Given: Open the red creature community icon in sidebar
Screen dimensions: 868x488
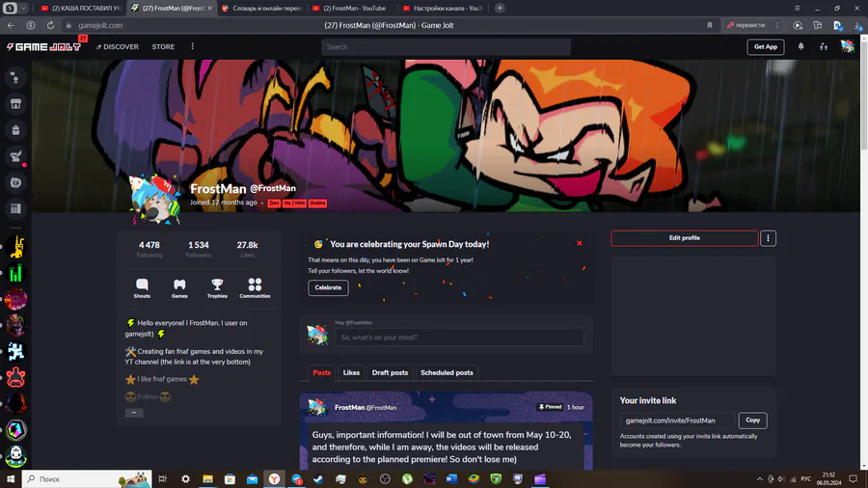Looking at the screenshot, I should [x=16, y=378].
